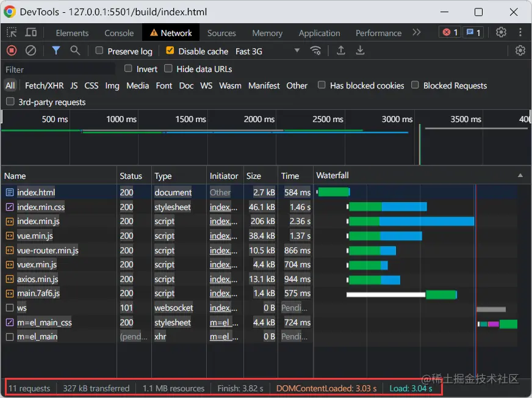The height and width of the screenshot is (398, 532).
Task: Enable 3rd-party requests checkbox
Action: (10, 101)
